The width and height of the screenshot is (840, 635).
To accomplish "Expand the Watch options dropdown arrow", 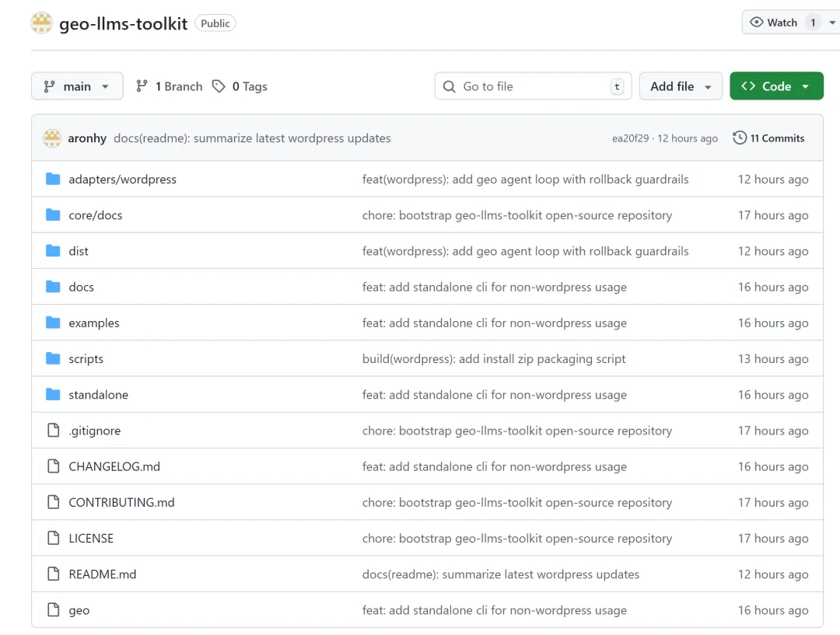I will click(832, 23).
